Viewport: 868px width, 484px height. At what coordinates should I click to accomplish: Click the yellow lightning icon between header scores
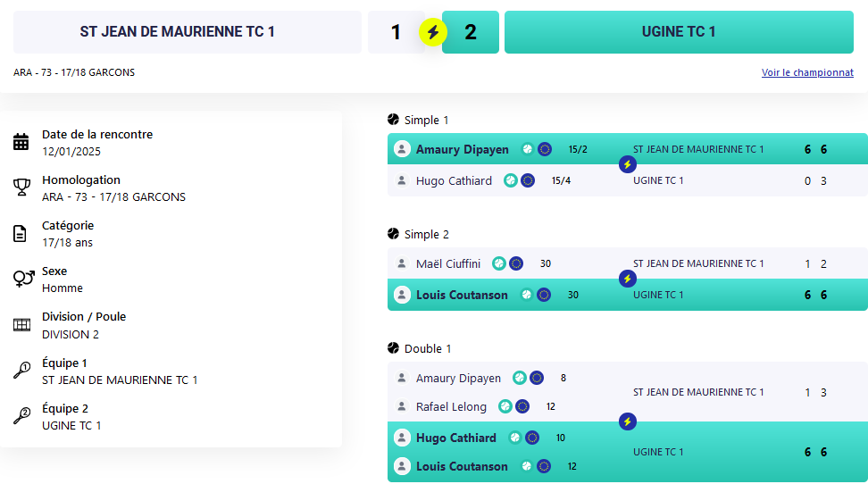tap(433, 33)
